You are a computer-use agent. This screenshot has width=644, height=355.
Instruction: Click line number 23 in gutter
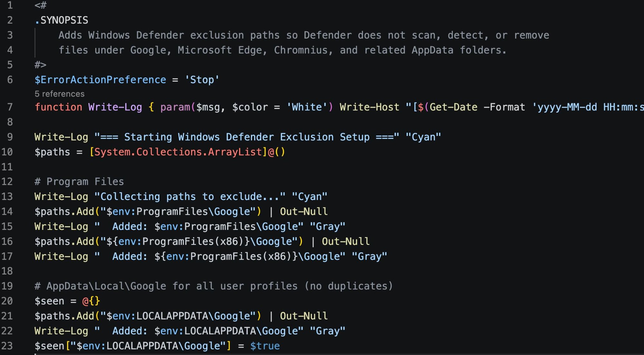pos(7,346)
